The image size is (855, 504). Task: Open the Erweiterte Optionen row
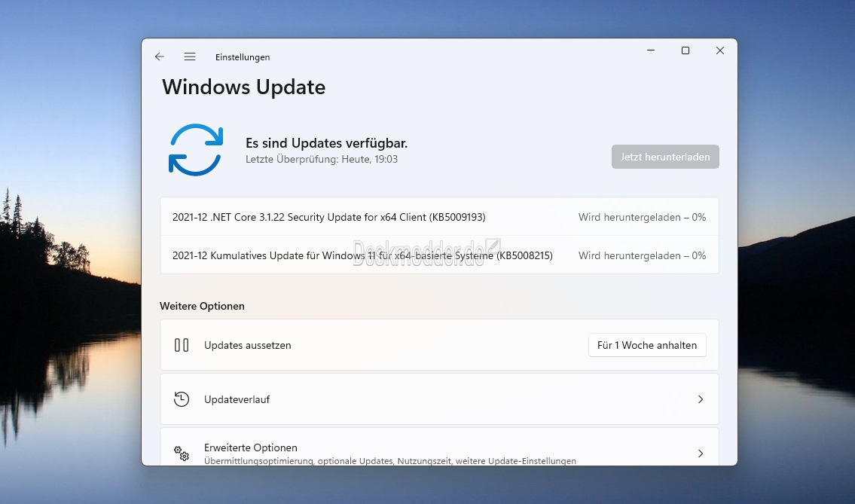click(x=439, y=447)
